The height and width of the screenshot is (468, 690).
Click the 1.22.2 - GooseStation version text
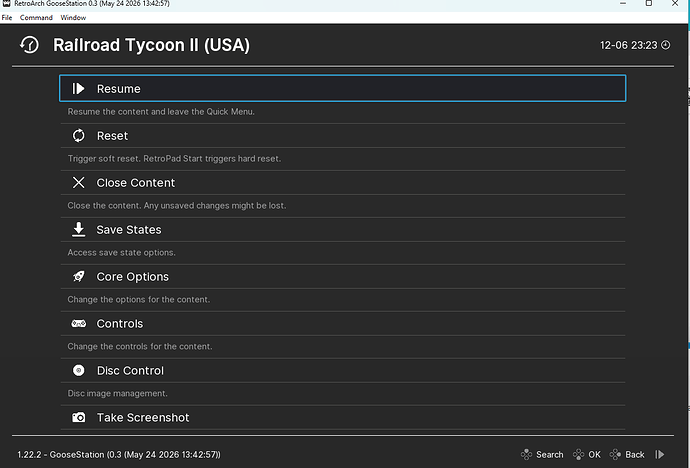point(119,455)
